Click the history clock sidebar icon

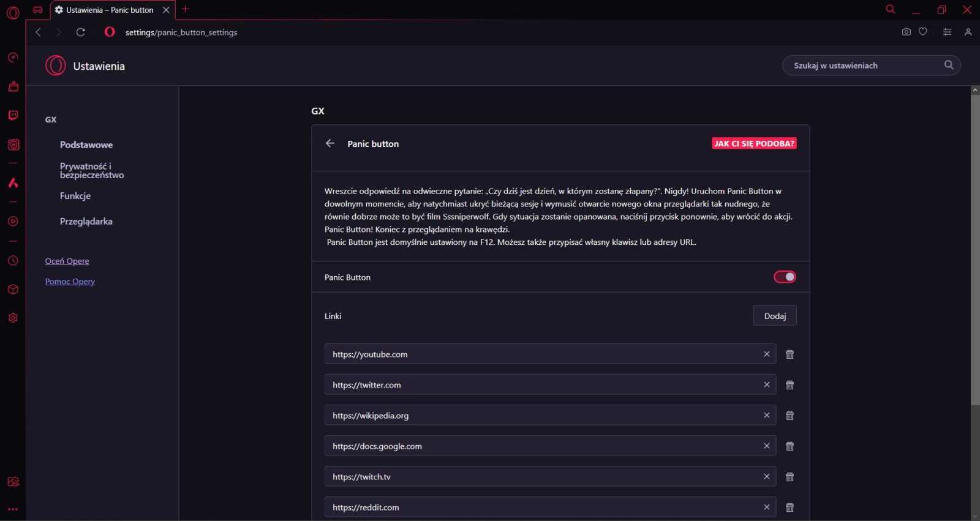13,261
